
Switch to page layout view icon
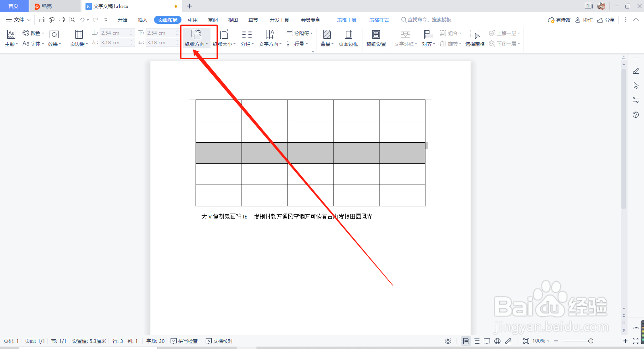tap(466, 341)
